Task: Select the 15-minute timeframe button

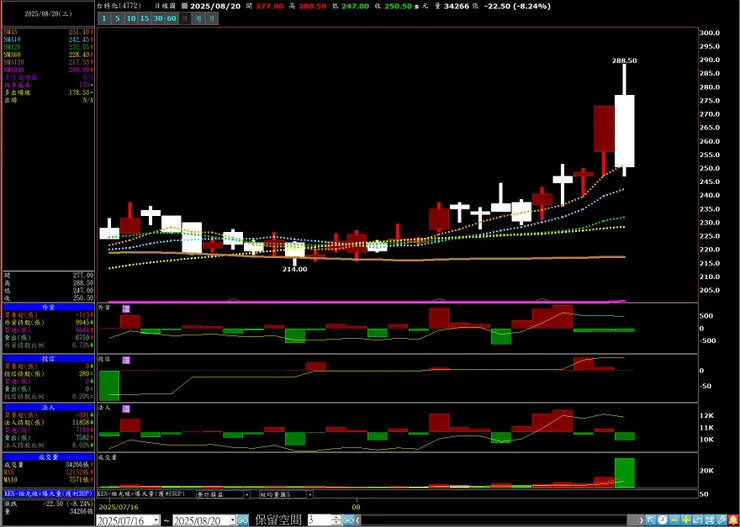Action: pos(144,19)
